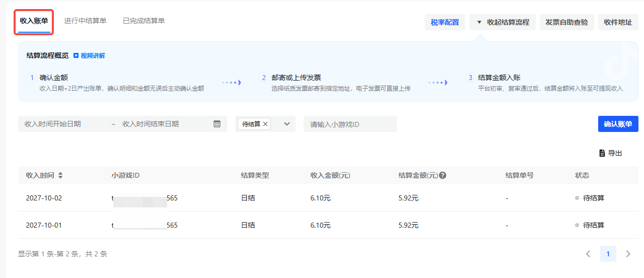Expand the status filter dropdown
The width and height of the screenshot is (644, 278).
pyautogui.click(x=287, y=124)
